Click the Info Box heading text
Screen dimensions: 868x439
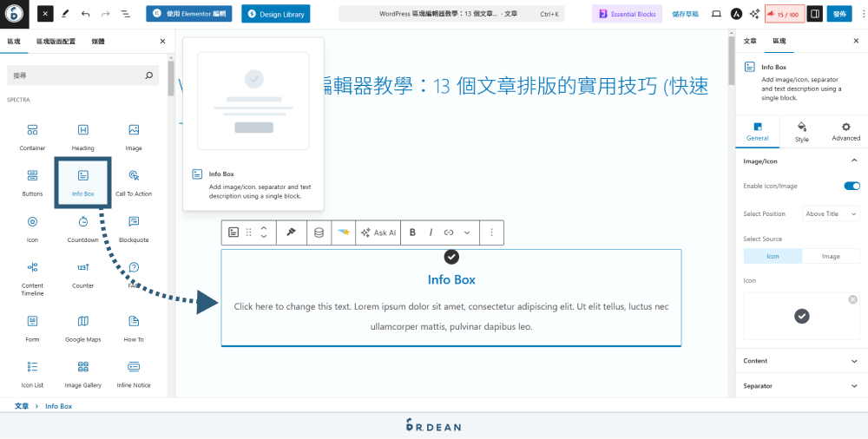point(451,279)
